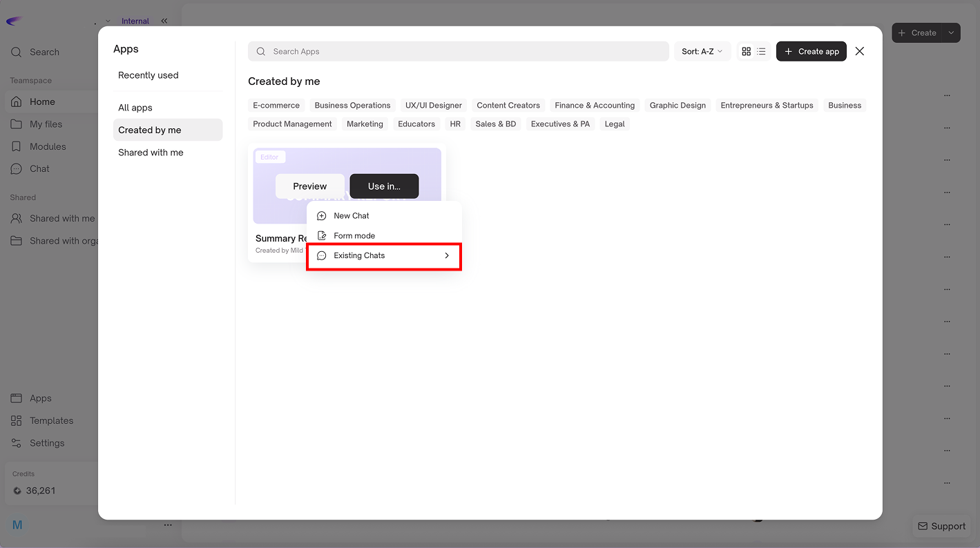Open the Recently used tab

pyautogui.click(x=148, y=75)
